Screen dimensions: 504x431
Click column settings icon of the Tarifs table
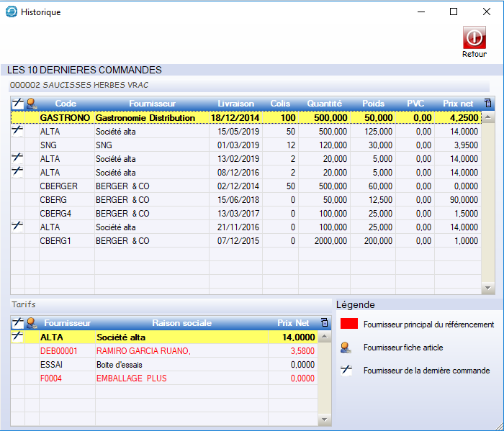click(324, 323)
